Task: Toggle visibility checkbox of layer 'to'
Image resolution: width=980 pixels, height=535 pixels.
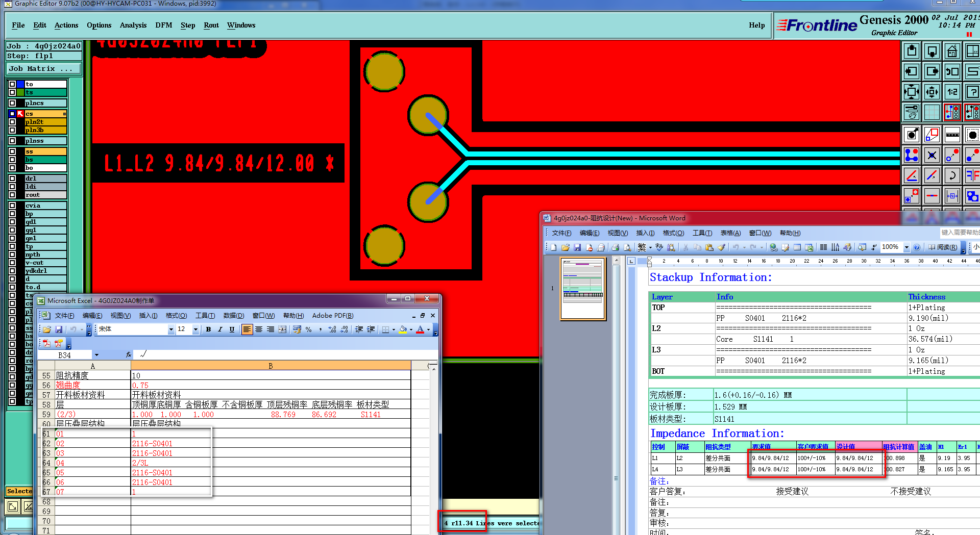Action: [12, 84]
